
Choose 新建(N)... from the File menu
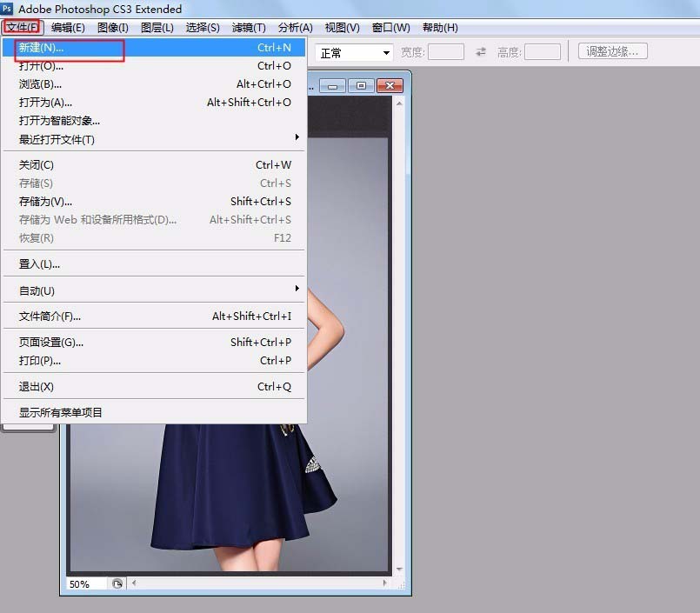tap(42, 48)
